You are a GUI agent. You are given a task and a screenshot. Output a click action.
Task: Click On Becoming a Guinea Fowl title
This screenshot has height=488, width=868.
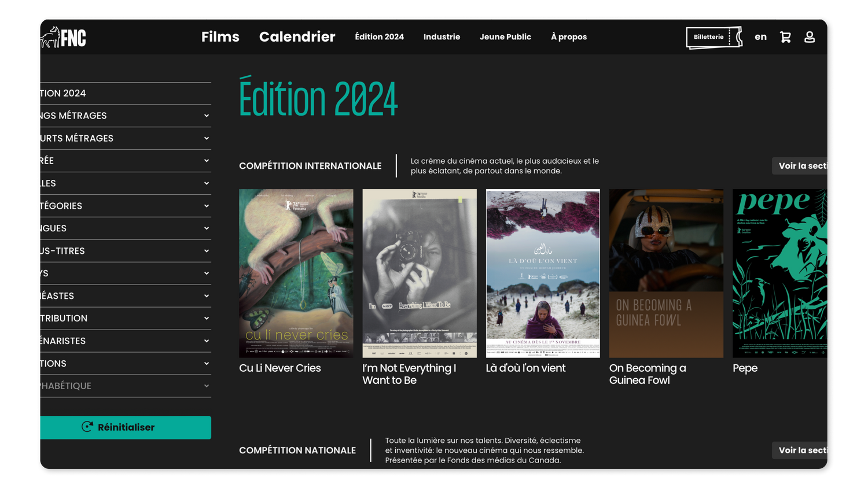[648, 374]
